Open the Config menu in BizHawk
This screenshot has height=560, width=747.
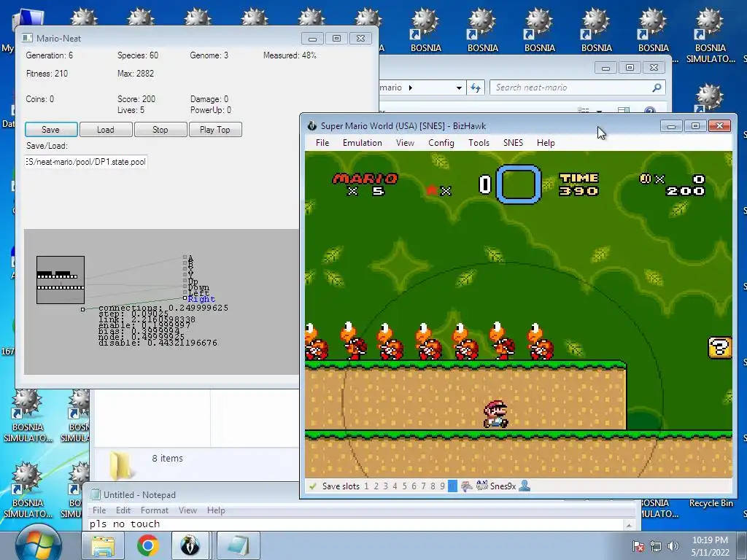click(441, 143)
